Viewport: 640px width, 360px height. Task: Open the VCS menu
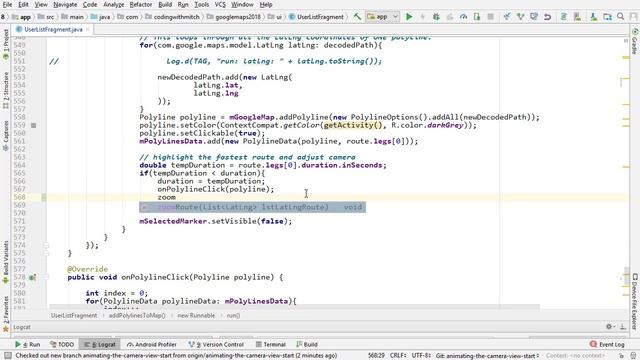point(220,4)
